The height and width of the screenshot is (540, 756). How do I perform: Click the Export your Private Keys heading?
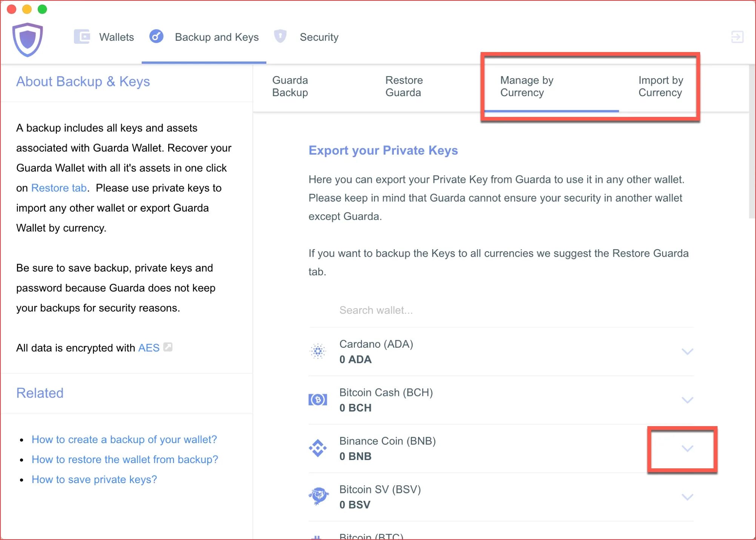(383, 150)
